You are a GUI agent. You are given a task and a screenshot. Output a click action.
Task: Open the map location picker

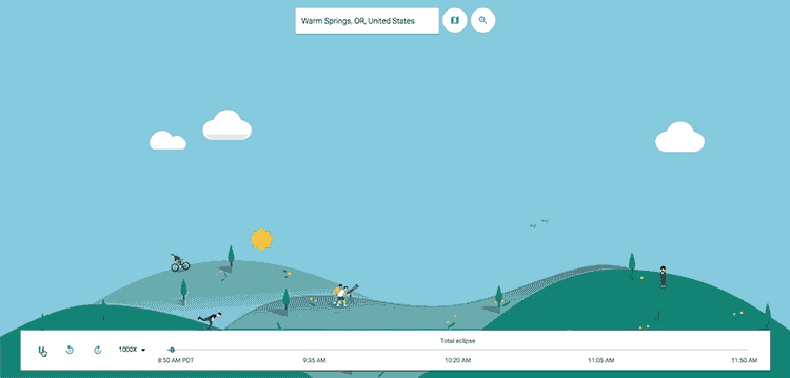click(x=455, y=20)
